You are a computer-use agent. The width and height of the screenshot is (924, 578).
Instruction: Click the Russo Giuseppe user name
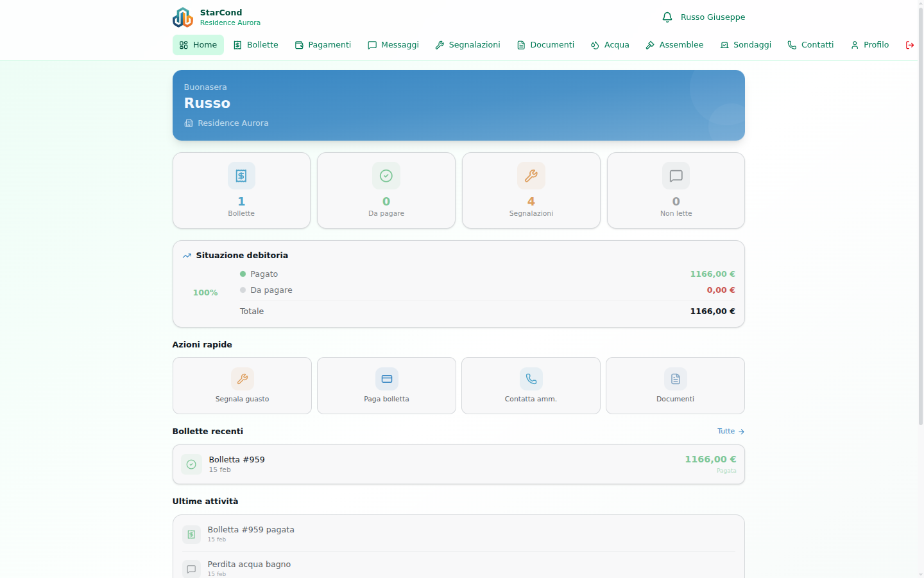coord(713,17)
